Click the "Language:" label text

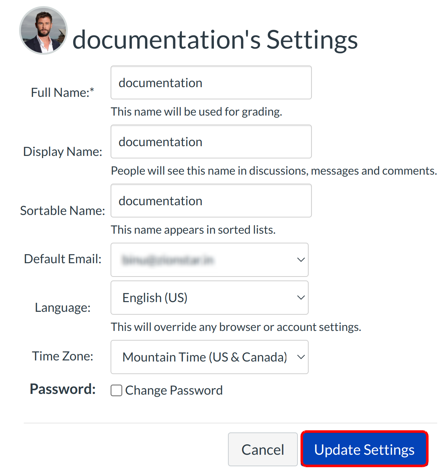pyautogui.click(x=63, y=307)
